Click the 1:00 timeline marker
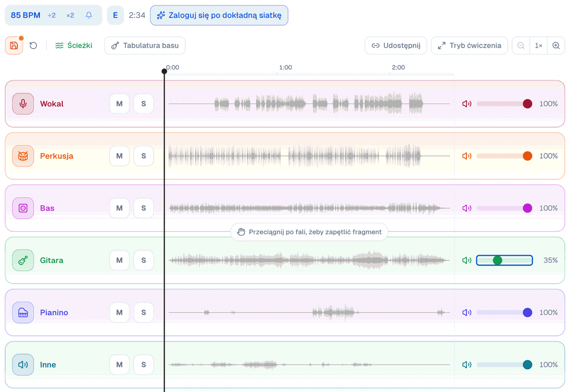 point(285,67)
